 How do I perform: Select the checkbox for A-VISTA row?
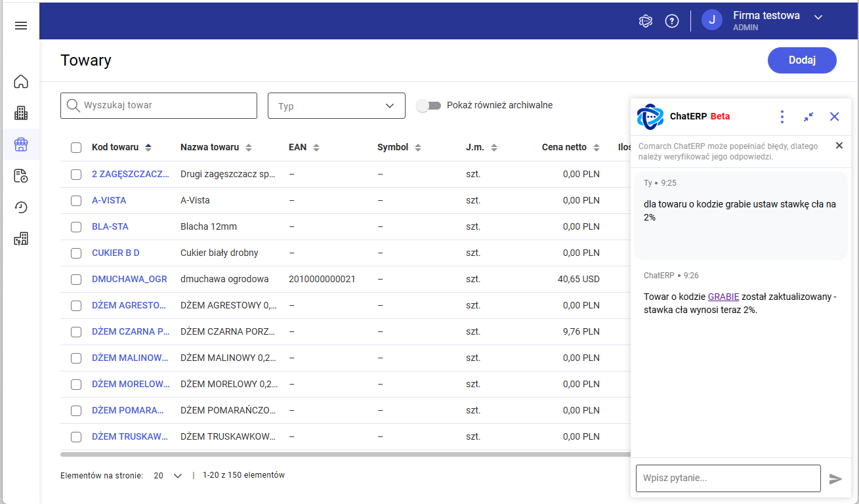point(76,200)
